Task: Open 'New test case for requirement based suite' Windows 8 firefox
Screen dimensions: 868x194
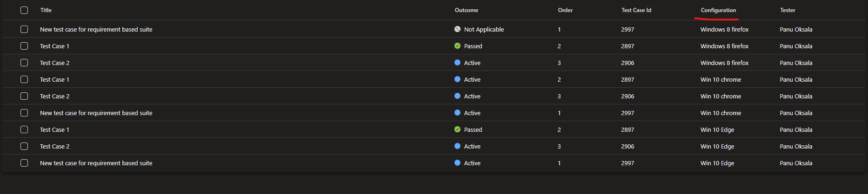Action: pos(96,29)
